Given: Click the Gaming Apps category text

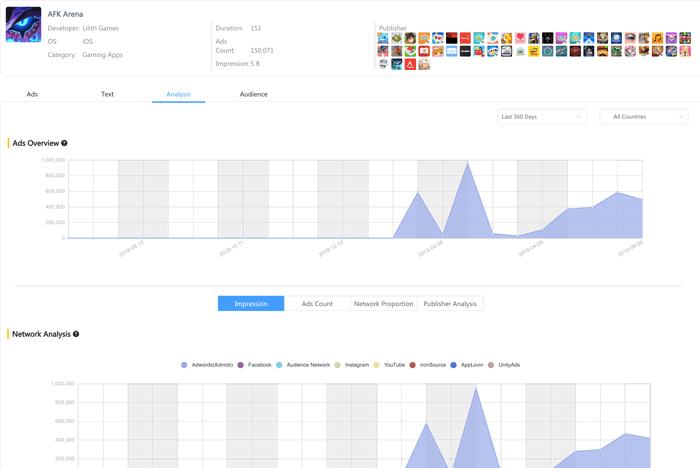Looking at the screenshot, I should (x=103, y=55).
